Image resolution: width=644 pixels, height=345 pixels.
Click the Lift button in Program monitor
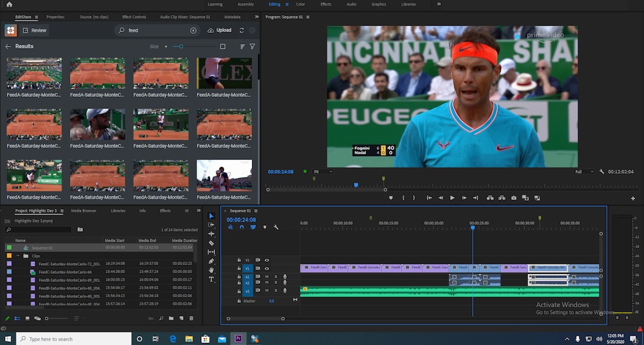click(x=490, y=198)
